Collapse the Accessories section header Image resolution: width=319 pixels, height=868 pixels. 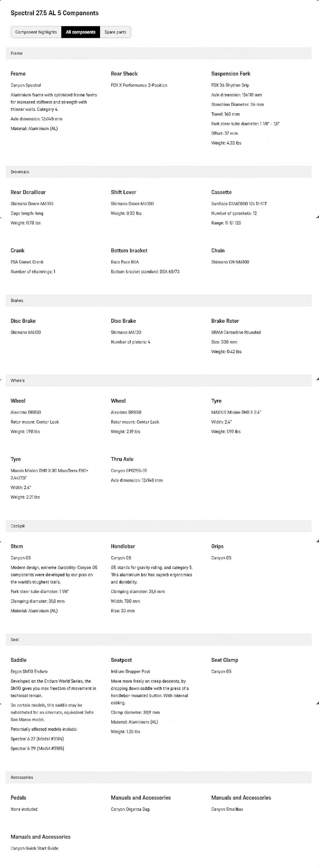point(158,777)
